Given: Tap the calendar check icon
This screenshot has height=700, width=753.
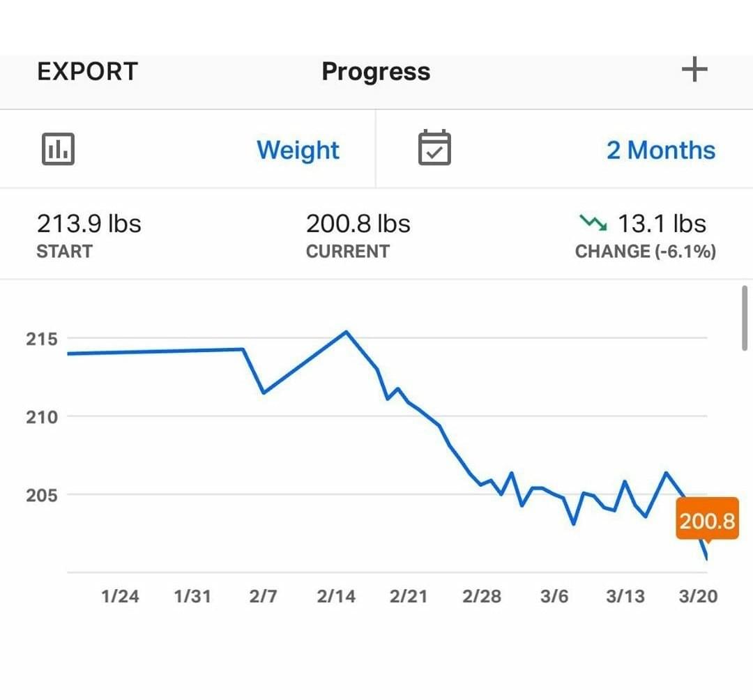Looking at the screenshot, I should coord(434,149).
